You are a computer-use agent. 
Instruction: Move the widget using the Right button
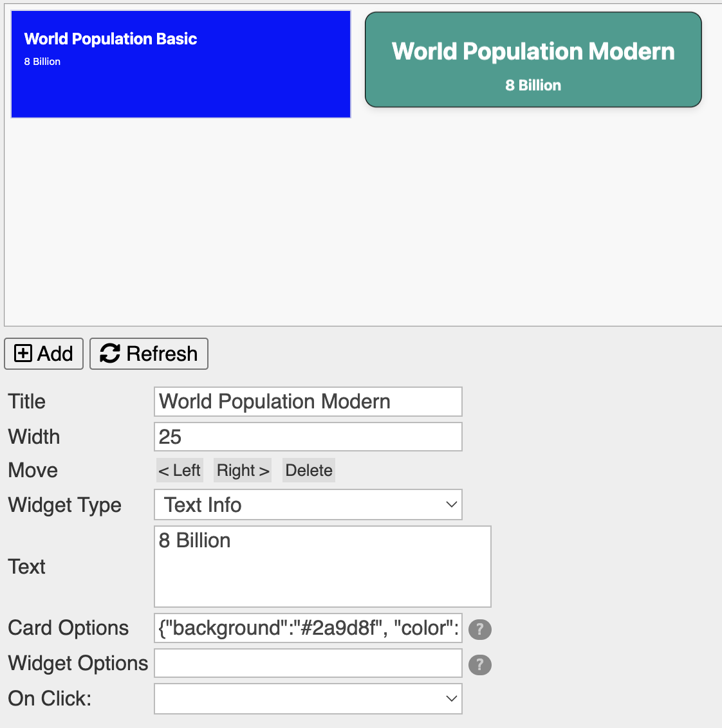tap(243, 470)
